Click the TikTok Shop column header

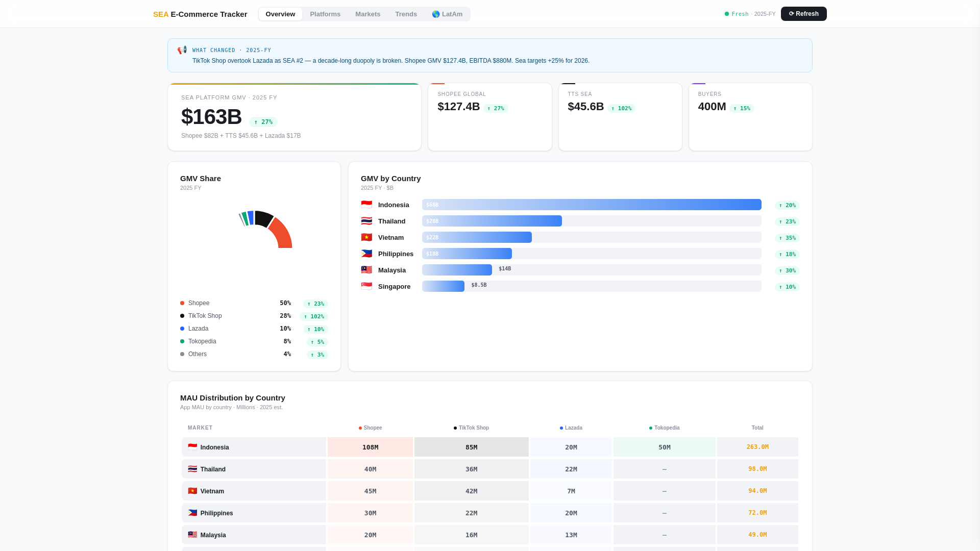click(x=471, y=428)
